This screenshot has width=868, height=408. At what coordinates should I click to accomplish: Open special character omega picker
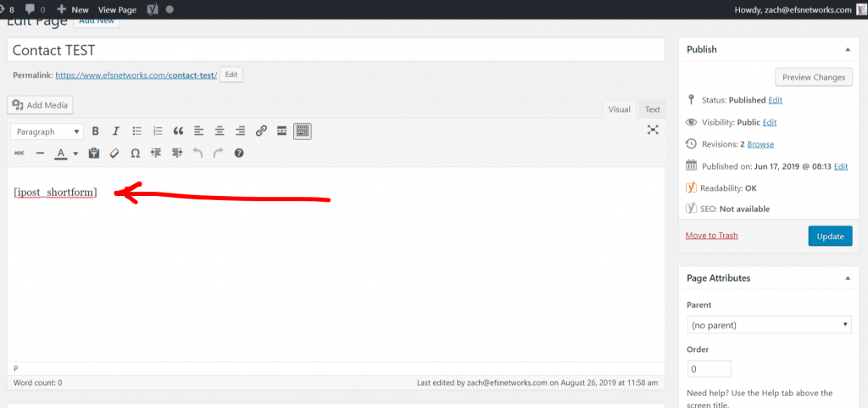(x=135, y=153)
